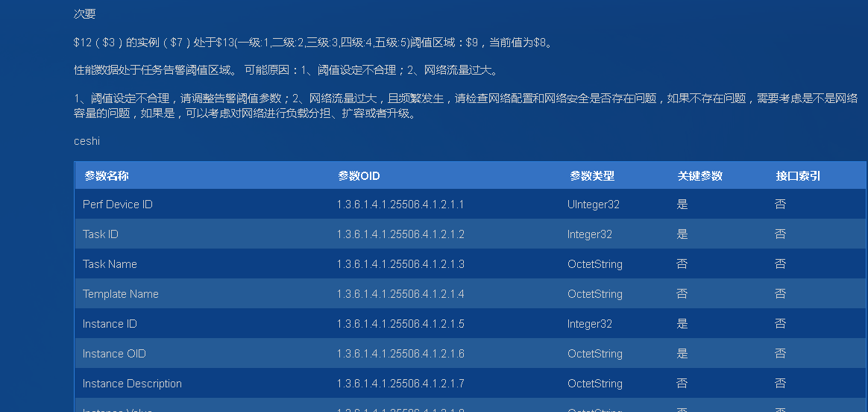Viewport: 868px width, 412px height.
Task: Click the 参数类型 column header
Action: pos(592,176)
